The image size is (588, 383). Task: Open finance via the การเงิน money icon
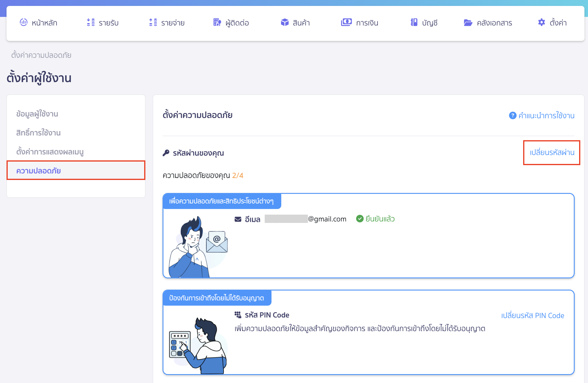click(346, 22)
